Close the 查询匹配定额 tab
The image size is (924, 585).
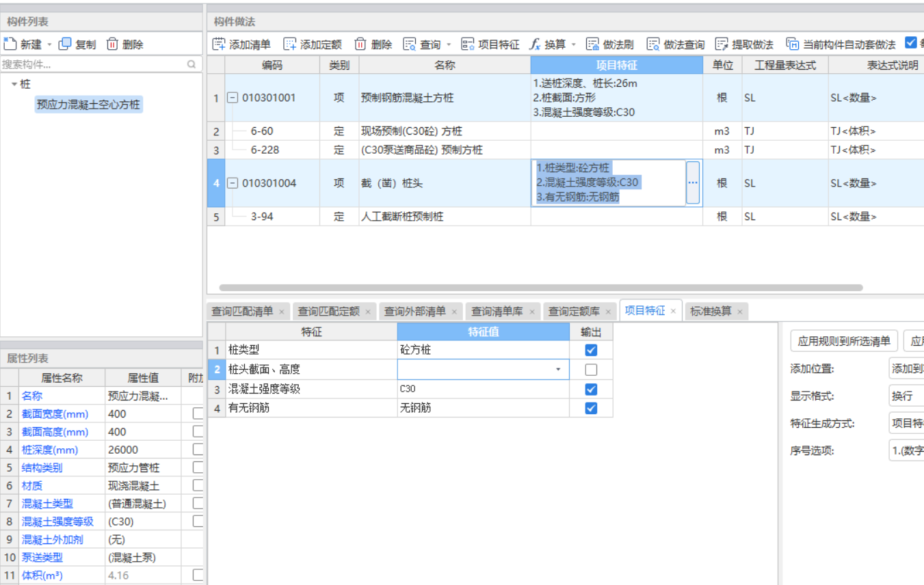point(367,312)
